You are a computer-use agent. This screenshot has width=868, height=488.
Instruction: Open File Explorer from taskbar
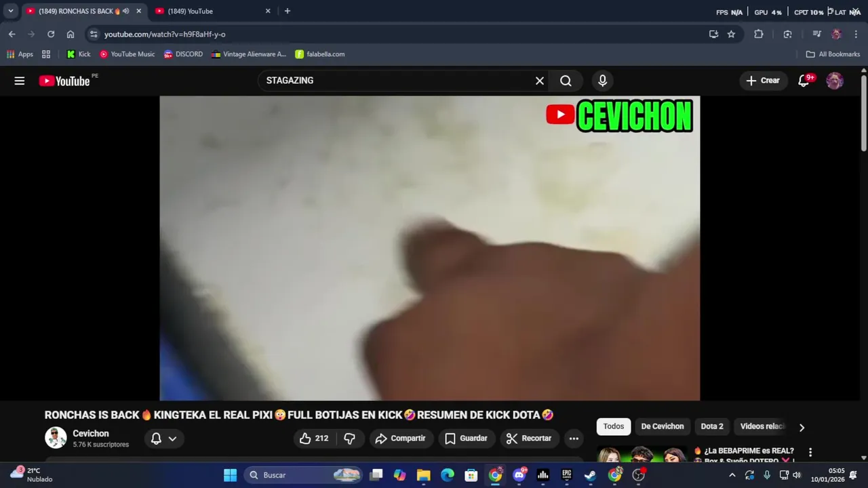coord(423,475)
